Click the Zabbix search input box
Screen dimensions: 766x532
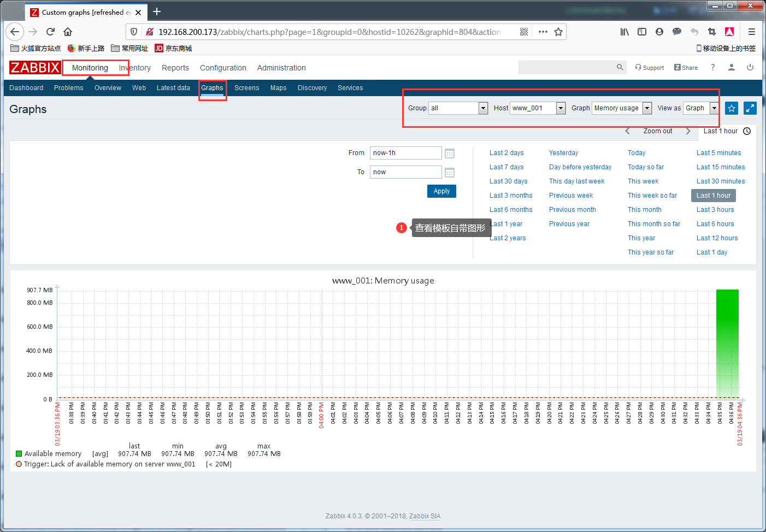(567, 67)
